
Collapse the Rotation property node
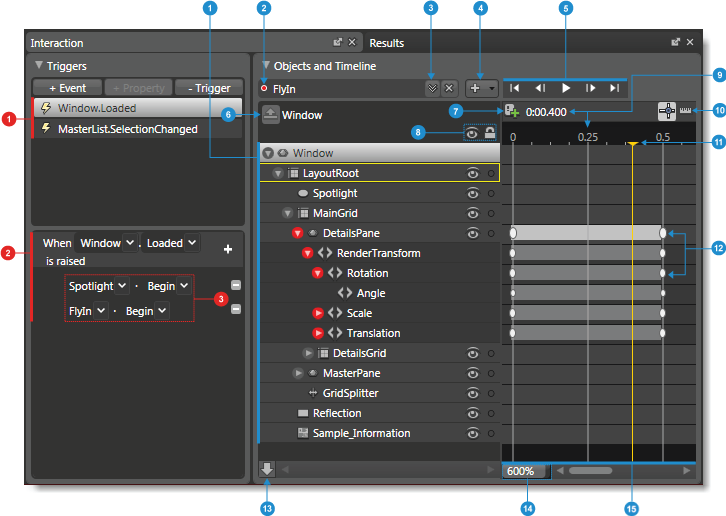pos(317,273)
